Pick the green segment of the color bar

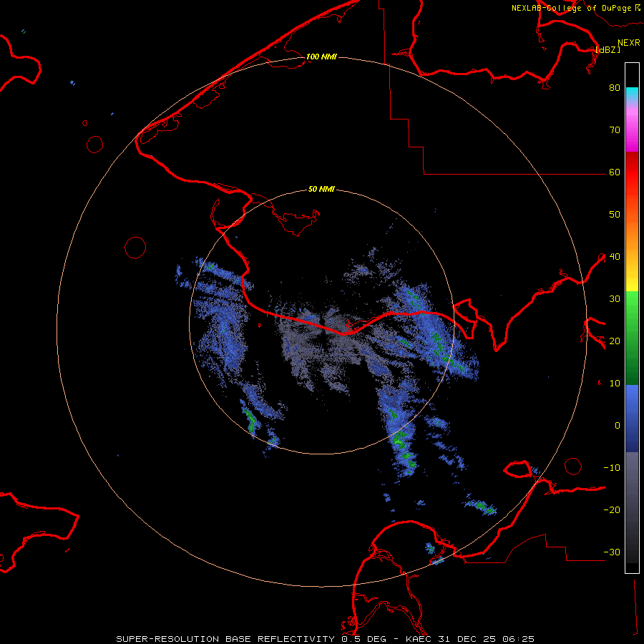coord(632,338)
